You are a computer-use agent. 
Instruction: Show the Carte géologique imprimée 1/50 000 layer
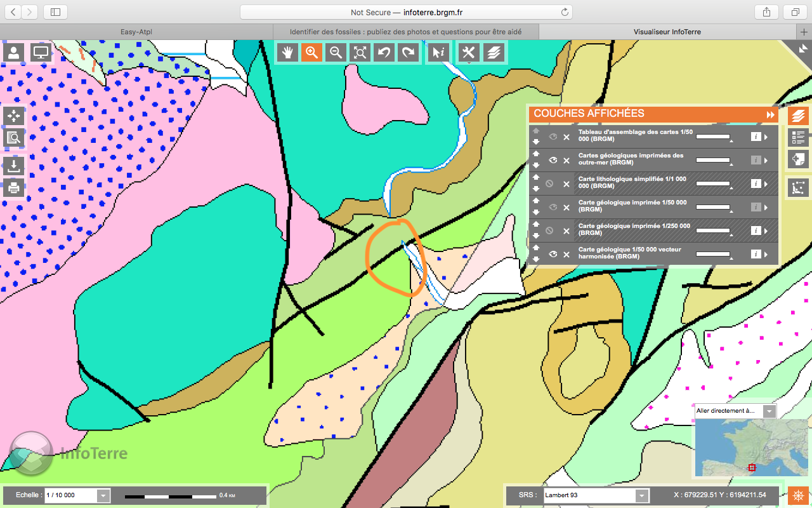click(x=553, y=207)
